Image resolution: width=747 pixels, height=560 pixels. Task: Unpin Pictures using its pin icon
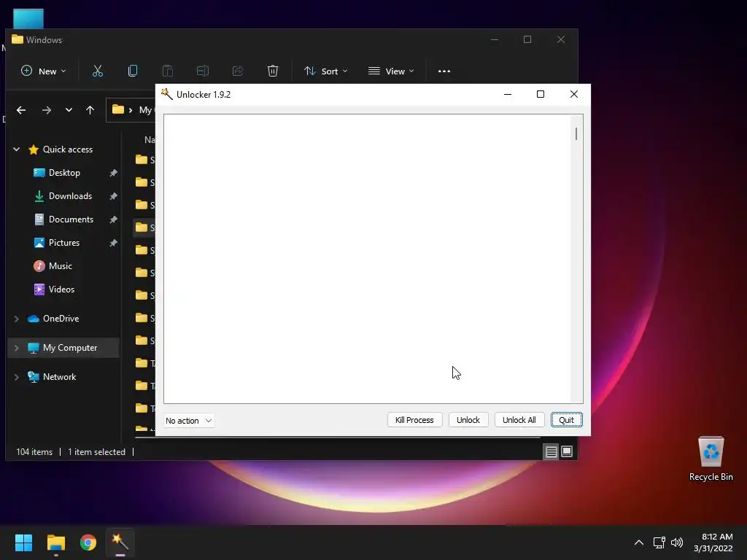(x=113, y=243)
